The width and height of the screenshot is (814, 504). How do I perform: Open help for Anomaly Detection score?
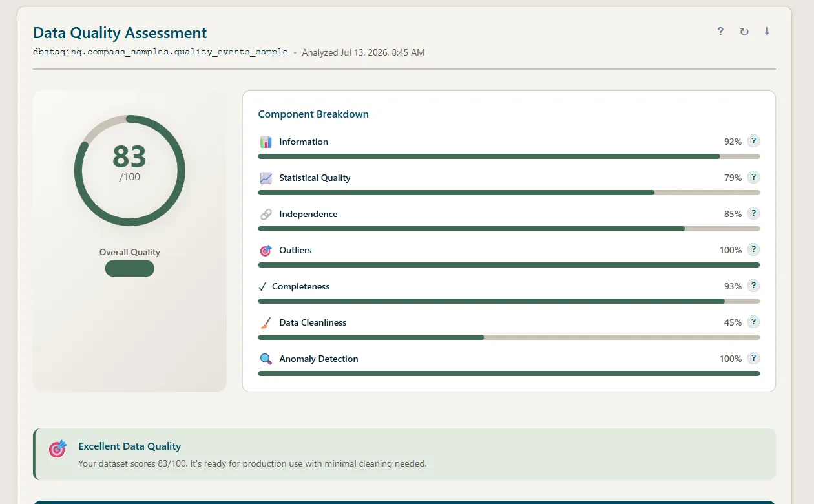coord(753,359)
